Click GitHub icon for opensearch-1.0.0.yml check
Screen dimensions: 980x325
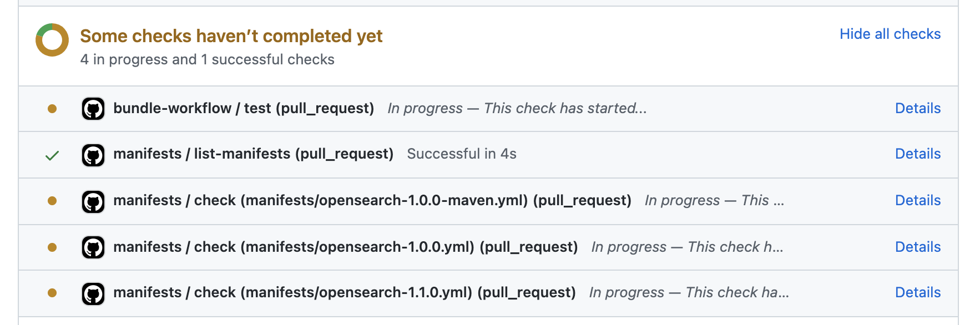93,247
